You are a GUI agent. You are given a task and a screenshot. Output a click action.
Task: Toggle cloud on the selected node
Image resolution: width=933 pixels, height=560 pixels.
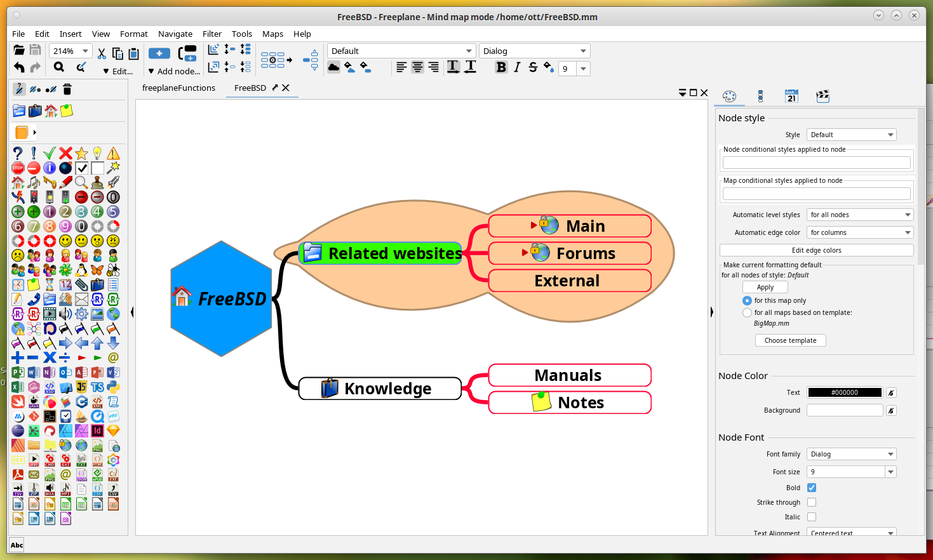333,67
